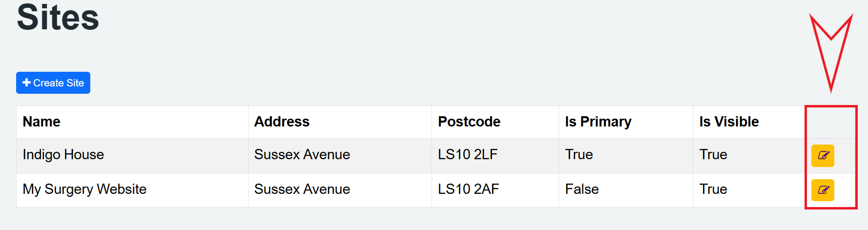Click Is Visible value for My Surgery Website

click(713, 189)
